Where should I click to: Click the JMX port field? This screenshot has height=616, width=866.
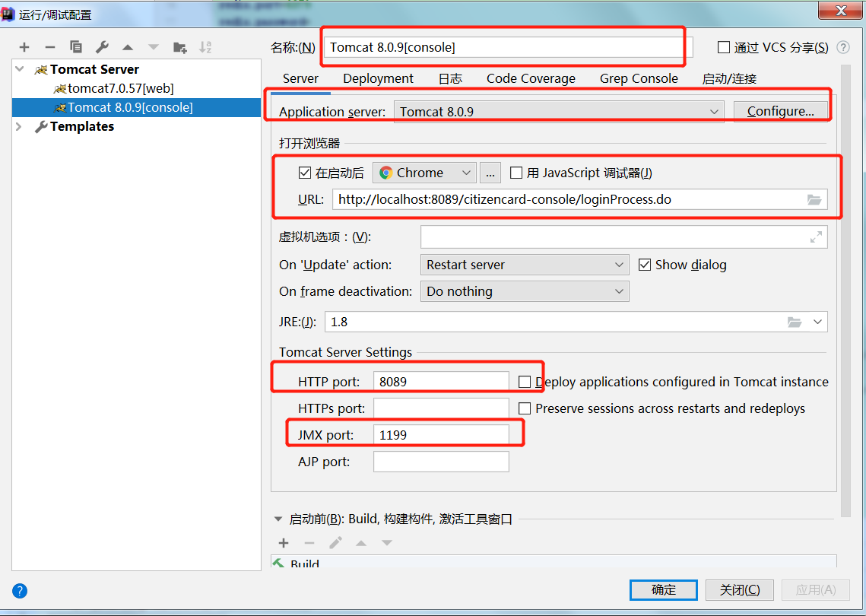tap(441, 435)
